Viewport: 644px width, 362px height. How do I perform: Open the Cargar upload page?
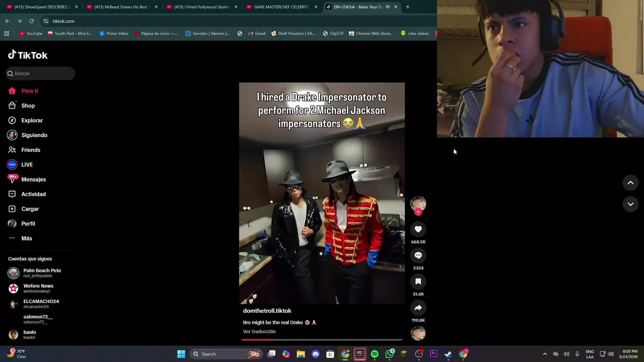coord(23,209)
